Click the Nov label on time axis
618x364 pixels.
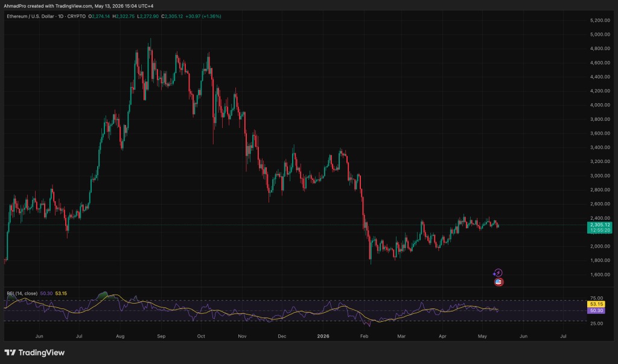click(x=243, y=336)
